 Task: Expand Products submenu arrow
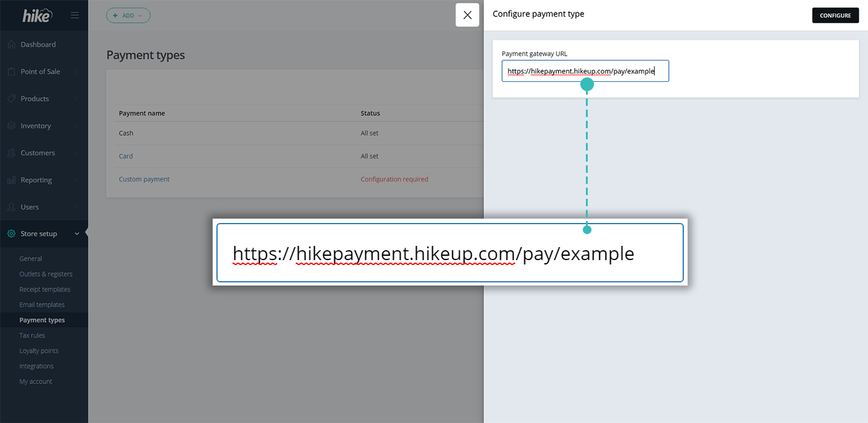point(76,99)
